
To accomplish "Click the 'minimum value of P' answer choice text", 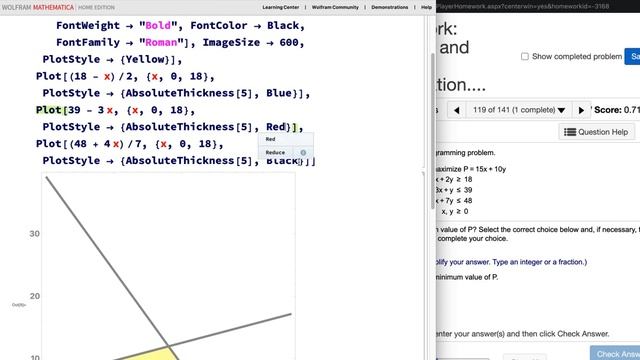I will (x=467, y=277).
